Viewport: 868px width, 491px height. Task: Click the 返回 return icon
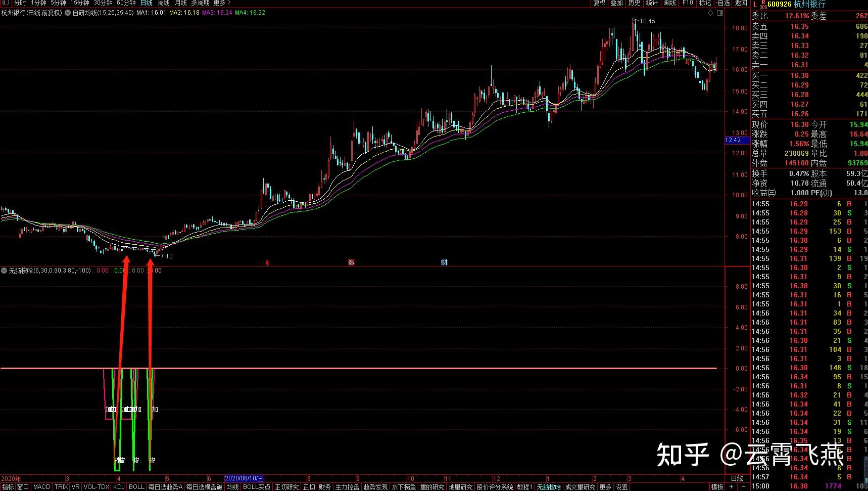(x=740, y=3)
